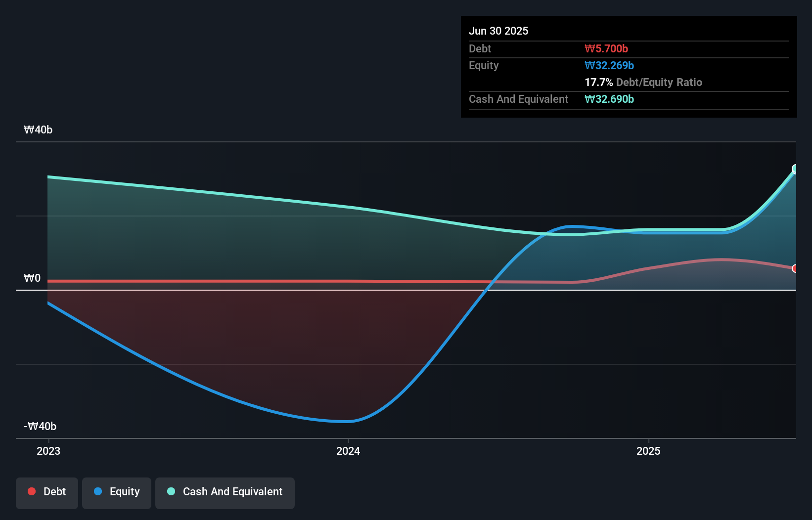
Task: Select the red Debt legend dot
Action: point(31,491)
